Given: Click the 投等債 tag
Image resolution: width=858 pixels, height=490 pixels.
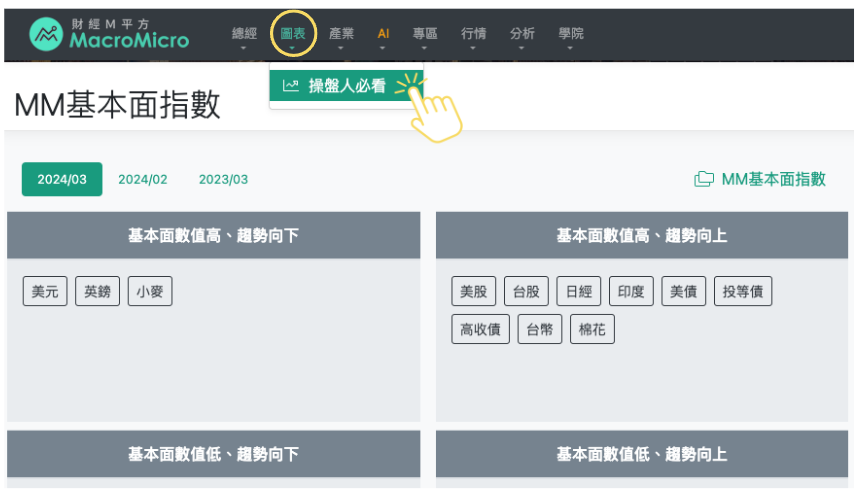Looking at the screenshot, I should point(743,291).
